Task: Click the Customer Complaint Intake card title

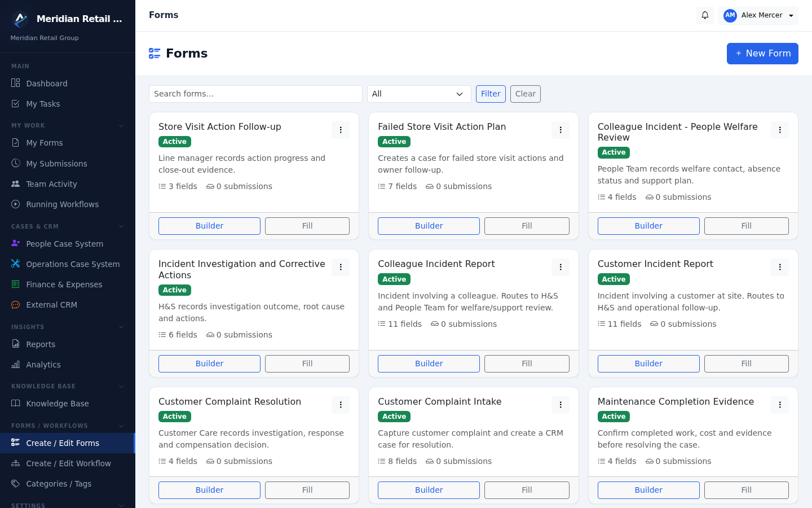Action: pos(439,401)
